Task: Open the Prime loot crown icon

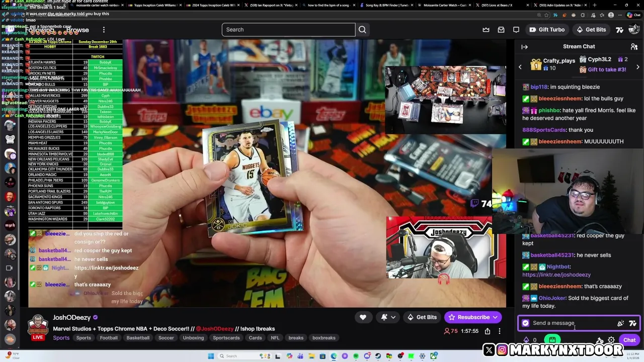Action: click(486, 30)
